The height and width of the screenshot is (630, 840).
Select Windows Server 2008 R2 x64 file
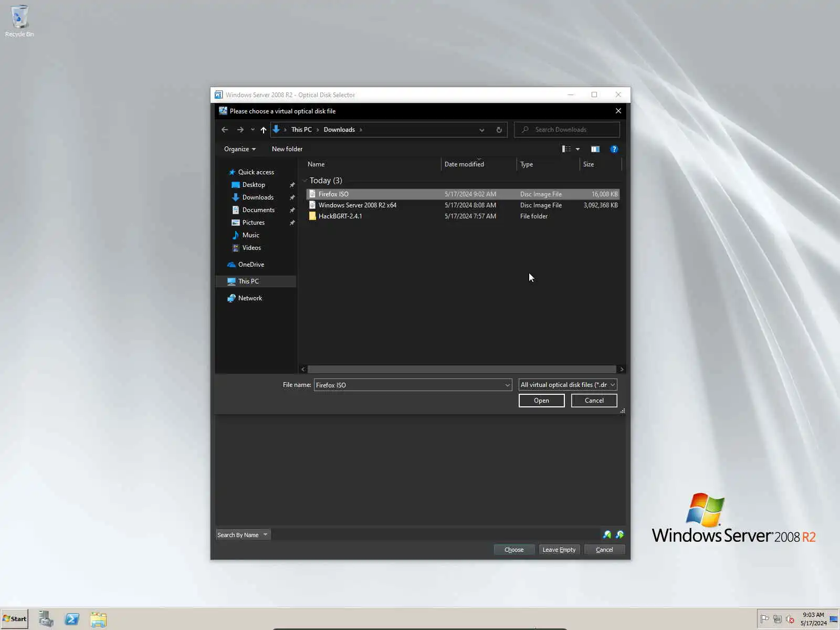point(463,205)
